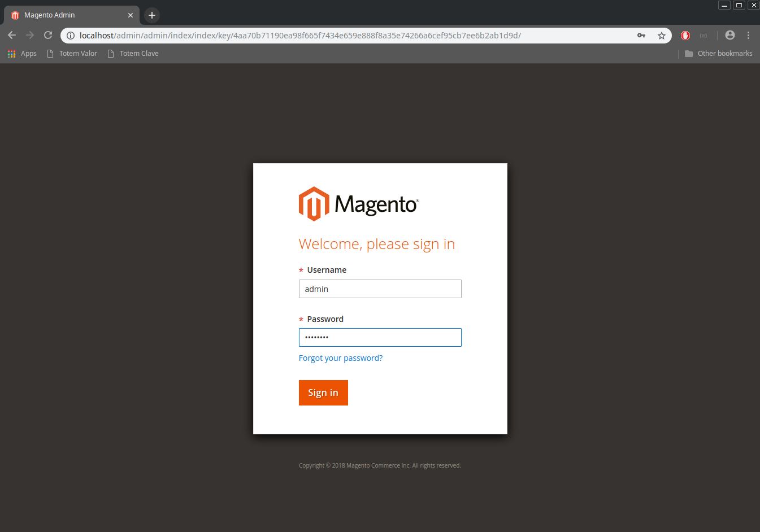Expand the Other bookmarks folder
The image size is (760, 532).
point(718,54)
